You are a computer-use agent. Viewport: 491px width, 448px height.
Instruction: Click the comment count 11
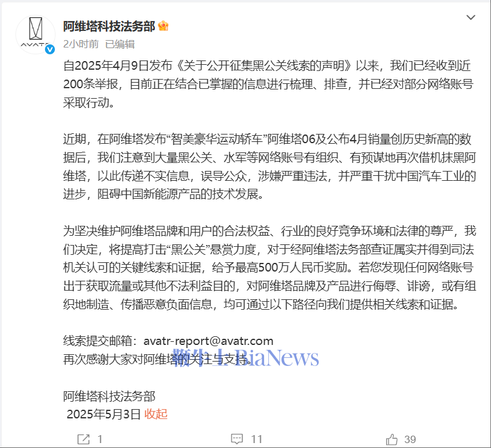pos(257,439)
